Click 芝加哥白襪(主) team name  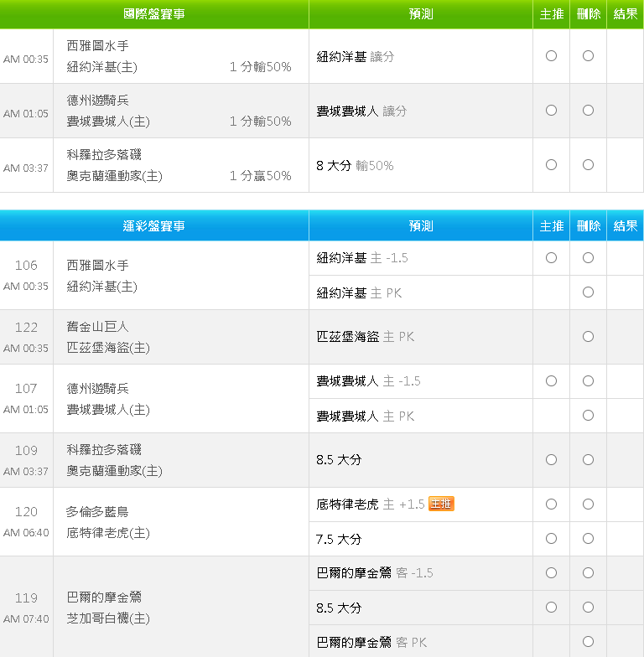pyautogui.click(x=108, y=618)
